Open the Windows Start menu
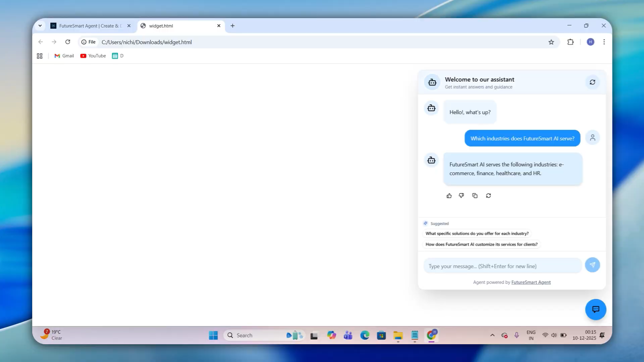Viewport: 644px width, 362px height. click(x=213, y=335)
